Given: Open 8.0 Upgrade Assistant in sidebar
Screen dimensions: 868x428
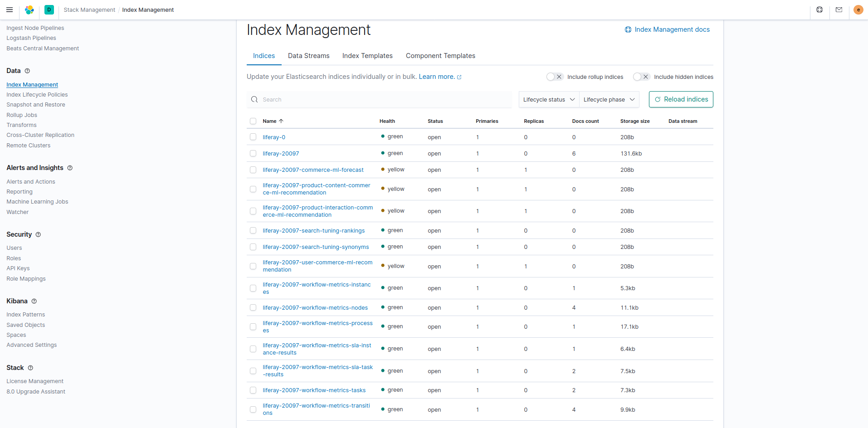Looking at the screenshot, I should [x=36, y=392].
